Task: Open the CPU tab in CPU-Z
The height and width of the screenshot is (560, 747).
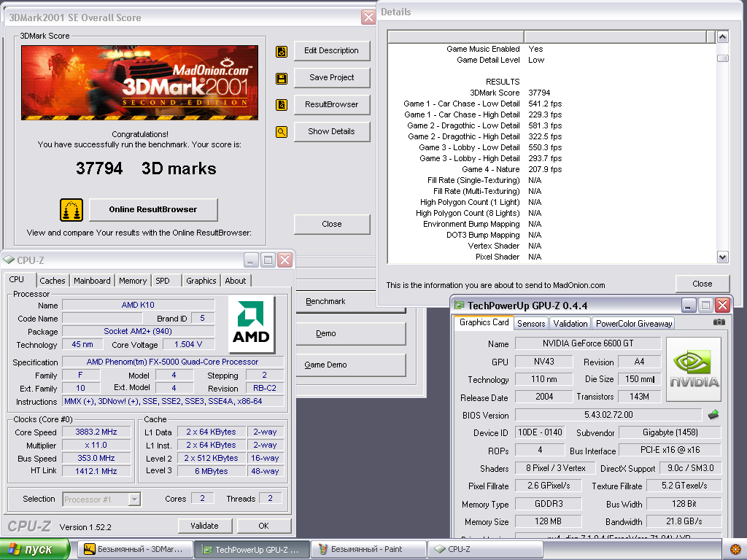Action: pyautogui.click(x=20, y=279)
